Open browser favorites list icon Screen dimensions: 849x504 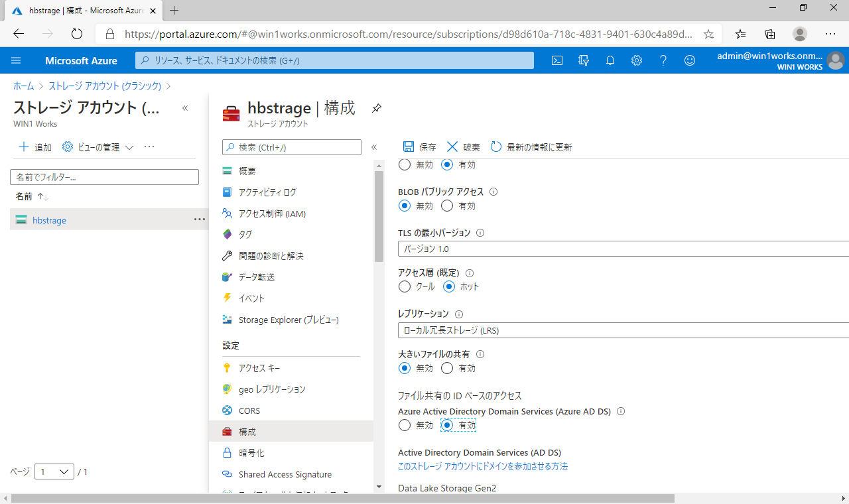click(740, 34)
